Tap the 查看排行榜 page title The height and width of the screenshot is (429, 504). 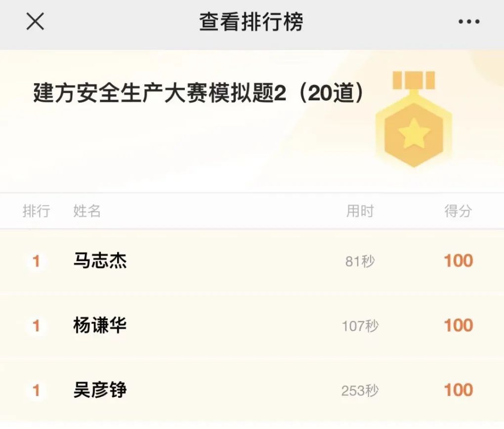tap(251, 22)
